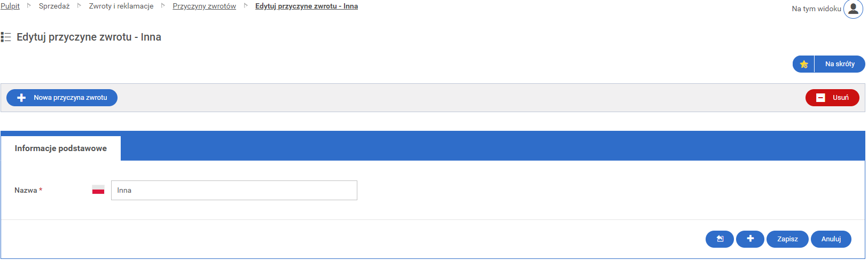Switch to the Informacje podstawowe tab
The image size is (868, 260).
pos(61,148)
